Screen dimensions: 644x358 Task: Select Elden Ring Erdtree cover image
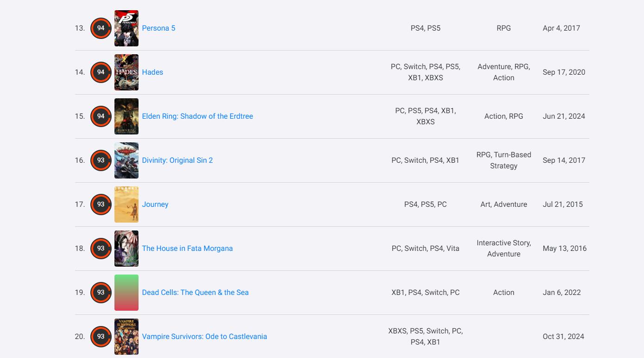click(126, 116)
